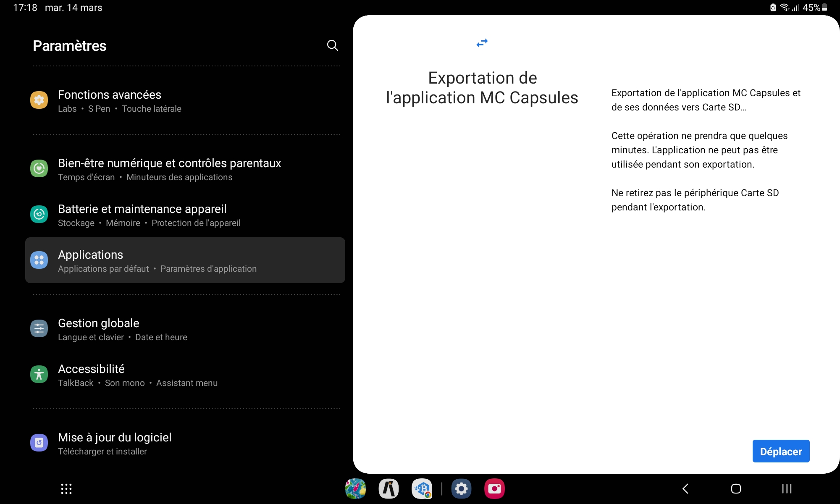Tap subtitle 'Labs • S Pen • Touche latérale'
Screen dimensions: 840x504
coord(120,109)
